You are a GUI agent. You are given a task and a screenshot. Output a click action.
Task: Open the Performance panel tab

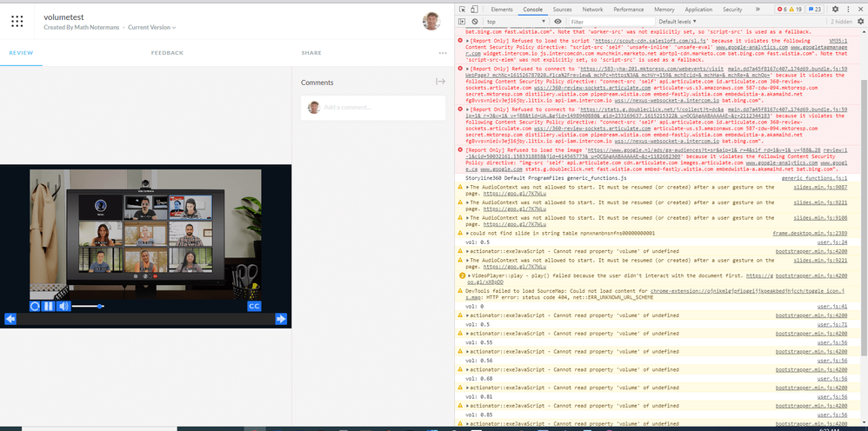click(628, 10)
